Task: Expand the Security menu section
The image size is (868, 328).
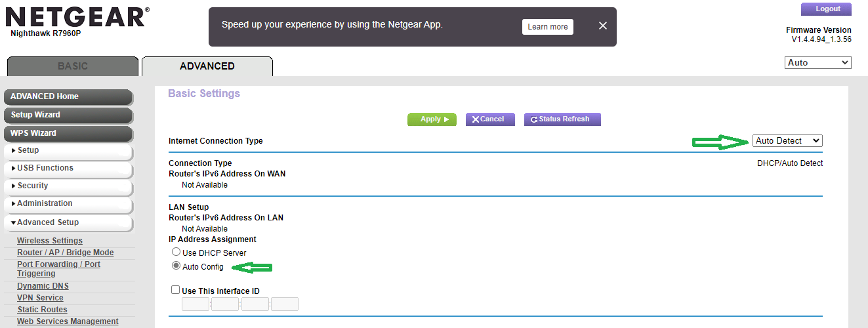Action: (68, 186)
